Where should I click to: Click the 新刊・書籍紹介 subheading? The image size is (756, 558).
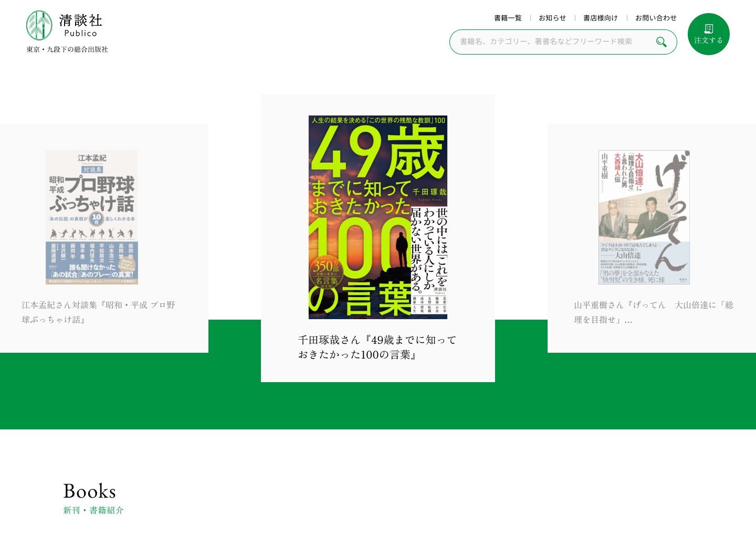click(93, 510)
